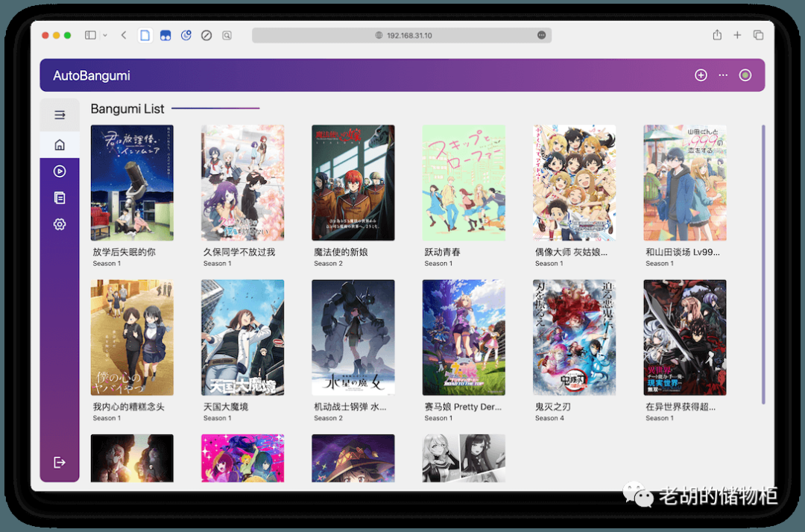Click Season 2 under 魔法使的新娘

coord(328,263)
